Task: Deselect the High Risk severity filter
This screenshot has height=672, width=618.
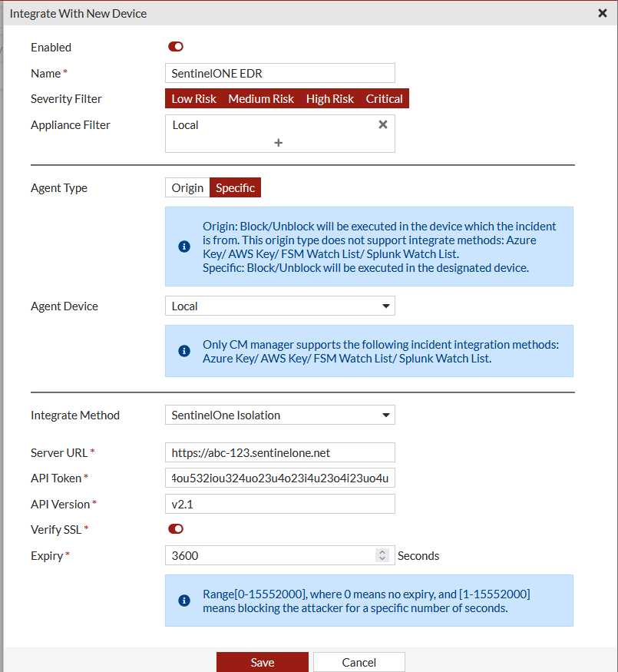Action: click(x=330, y=98)
